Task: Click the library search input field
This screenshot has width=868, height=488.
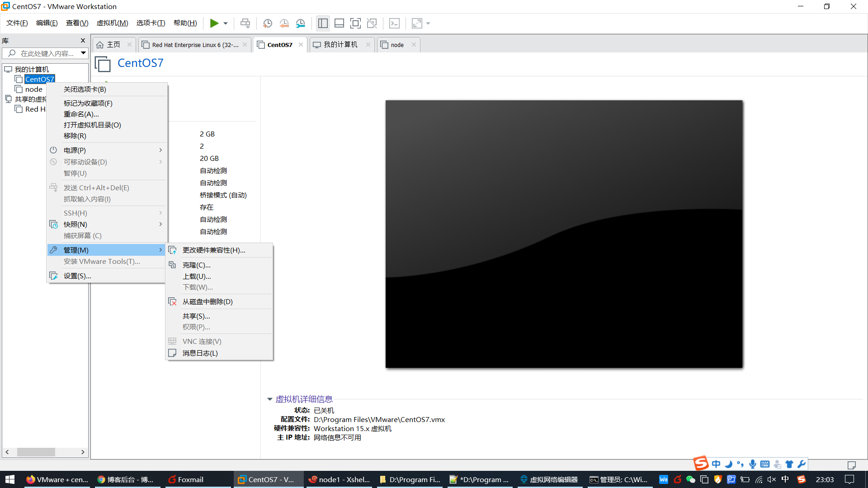Action: 45,53
